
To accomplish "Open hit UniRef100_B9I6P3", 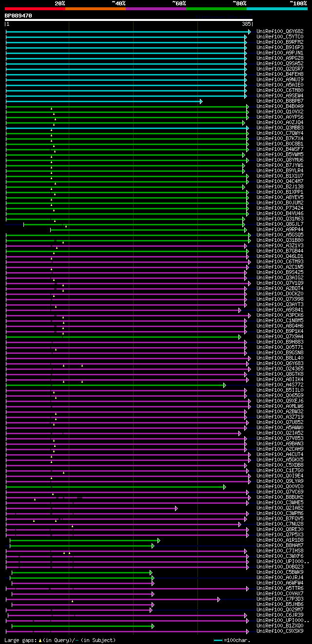I will point(280,48).
